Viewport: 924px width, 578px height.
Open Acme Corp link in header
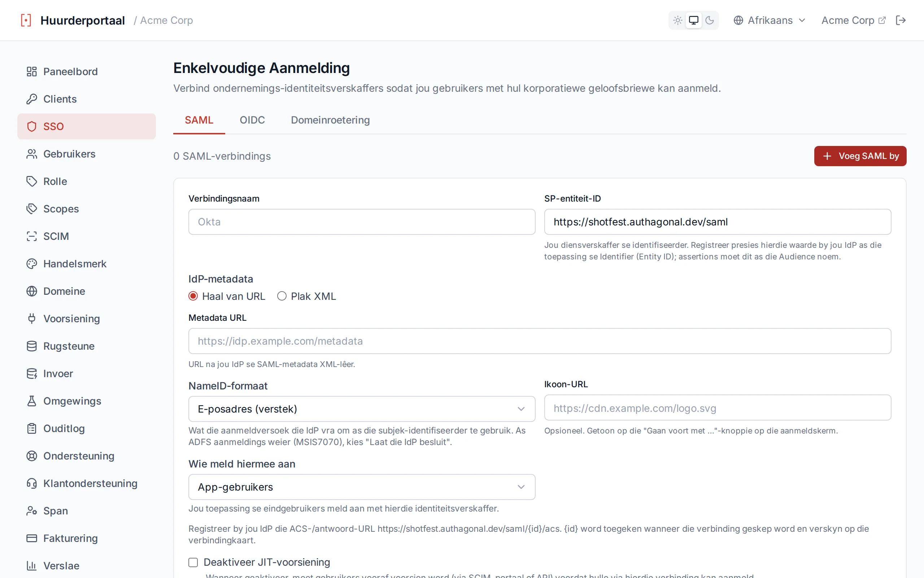pos(853,20)
